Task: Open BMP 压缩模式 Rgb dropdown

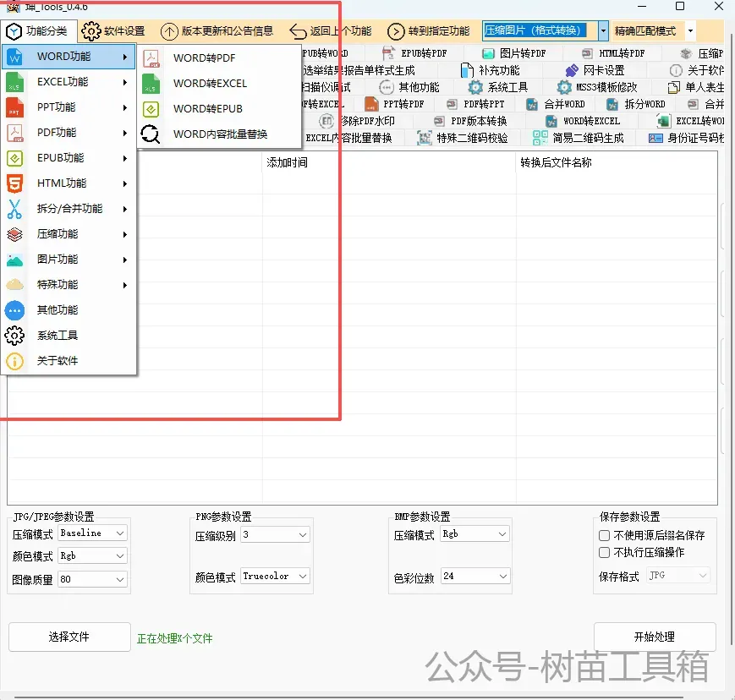Action: pyautogui.click(x=474, y=534)
